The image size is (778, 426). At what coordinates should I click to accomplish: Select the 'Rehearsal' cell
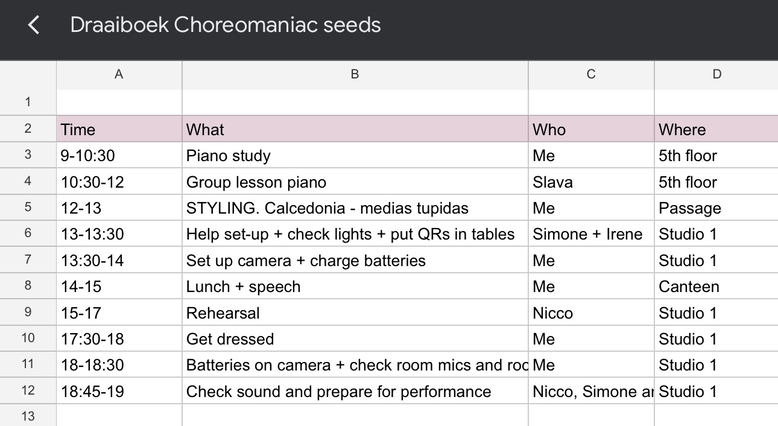[355, 313]
